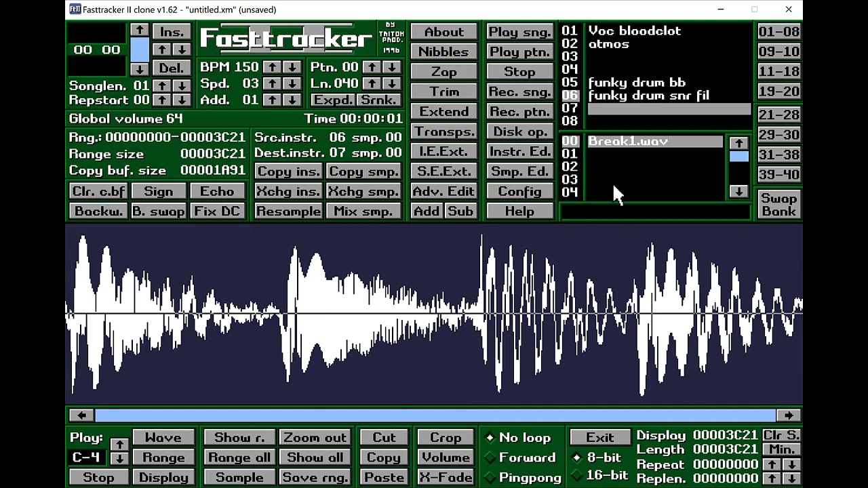Viewport: 868px width, 488px height.
Task: Click Resample button
Action: coord(288,211)
